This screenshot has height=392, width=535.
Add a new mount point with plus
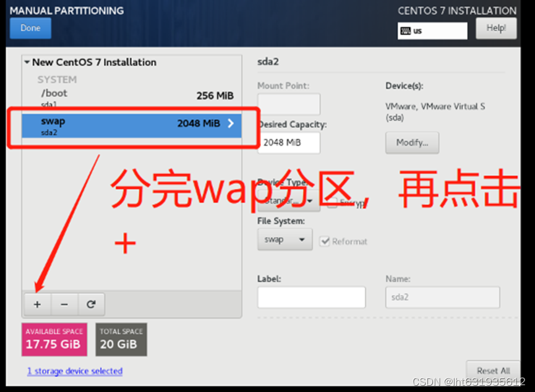(38, 304)
